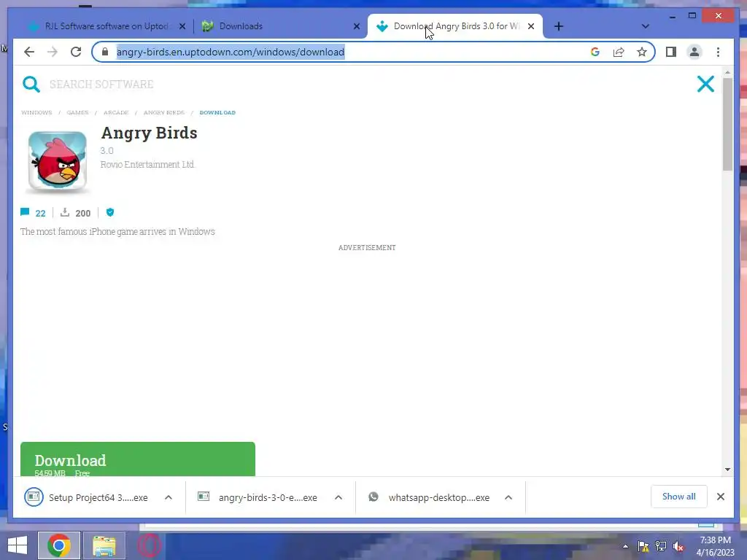Viewport: 747px width, 560px height.
Task: Close the Download Angry Birds tab
Action: [x=531, y=26]
